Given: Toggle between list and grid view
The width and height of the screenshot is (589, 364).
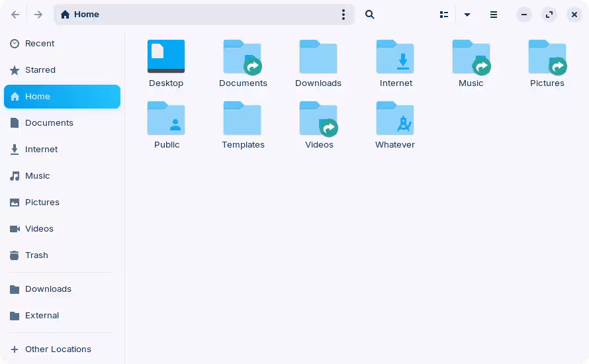Looking at the screenshot, I should click(444, 15).
